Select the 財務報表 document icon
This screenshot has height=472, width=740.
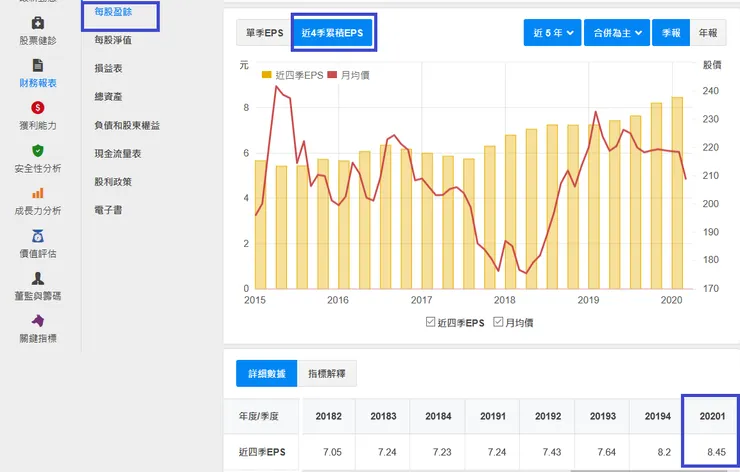pos(38,65)
